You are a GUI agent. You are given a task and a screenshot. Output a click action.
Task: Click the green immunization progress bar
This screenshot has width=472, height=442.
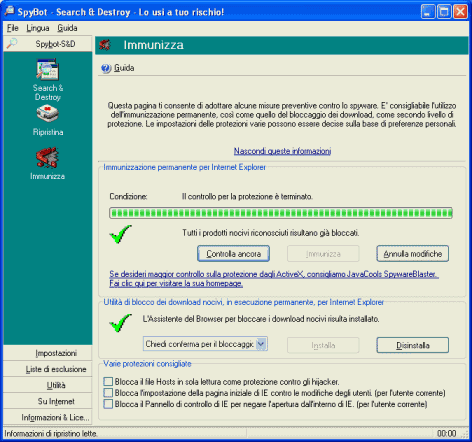click(281, 213)
